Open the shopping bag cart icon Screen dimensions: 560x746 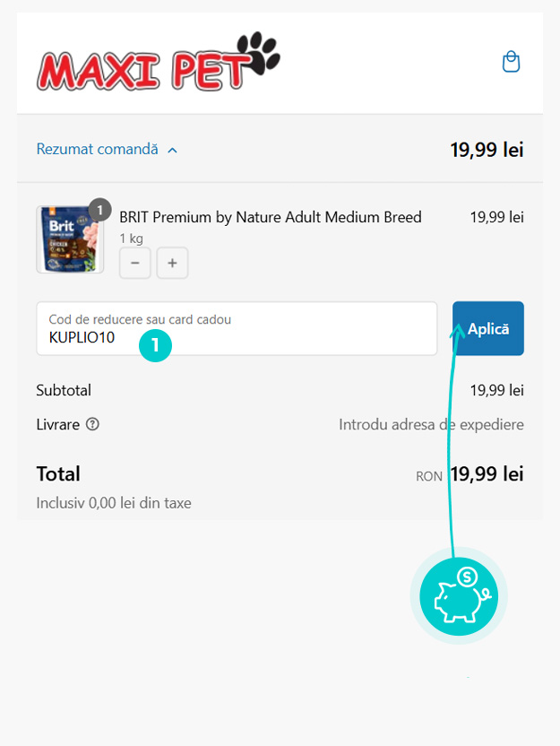pos(511,62)
